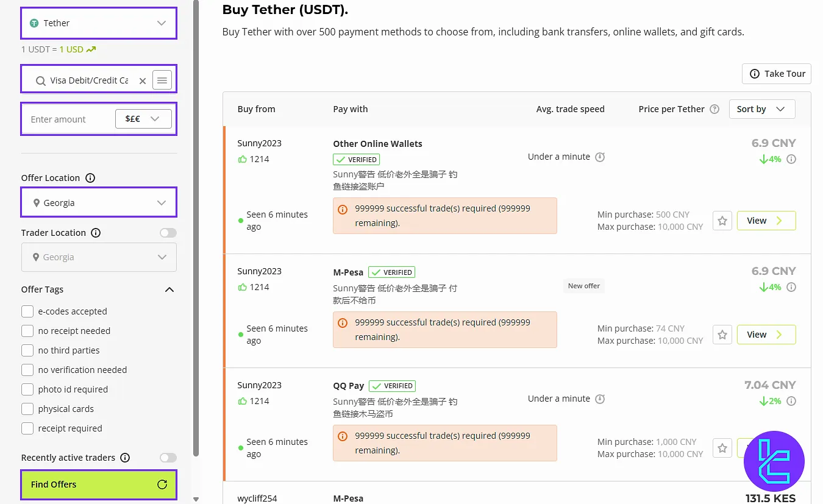Click the warning icon in Other Online Wallets trade requirement
Viewport: 823px width, 504px height.
(343, 209)
